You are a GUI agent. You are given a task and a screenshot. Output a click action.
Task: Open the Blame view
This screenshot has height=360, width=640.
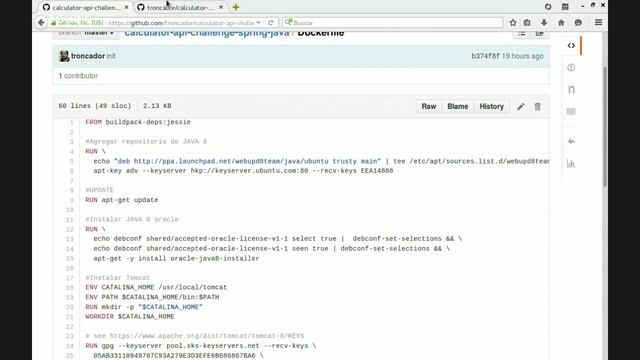458,107
